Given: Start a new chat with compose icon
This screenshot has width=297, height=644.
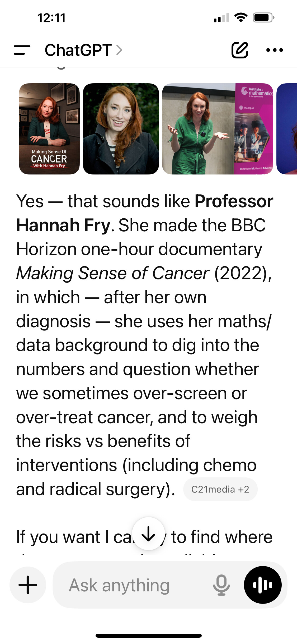Looking at the screenshot, I should tap(239, 50).
